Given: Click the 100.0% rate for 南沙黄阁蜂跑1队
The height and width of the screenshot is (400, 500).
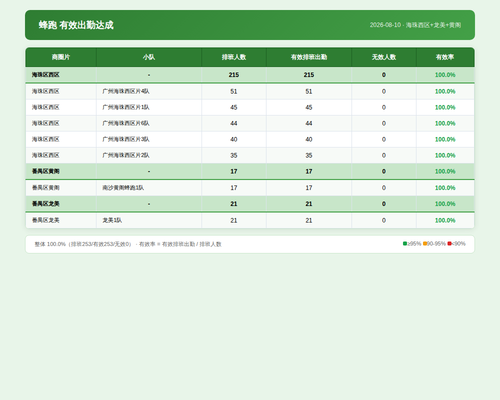Looking at the screenshot, I should click(445, 188).
